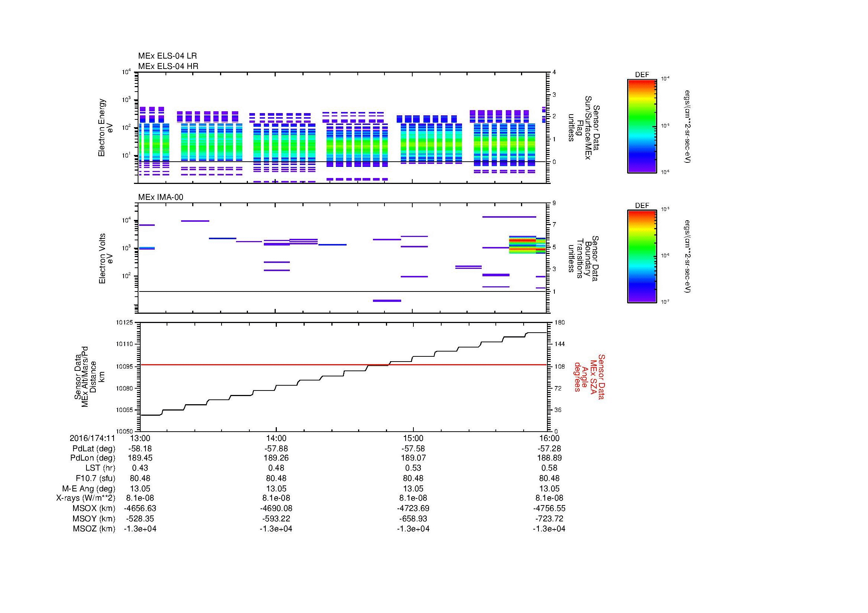Click the 'MEx ELS-04 HR' panel title

[168, 66]
